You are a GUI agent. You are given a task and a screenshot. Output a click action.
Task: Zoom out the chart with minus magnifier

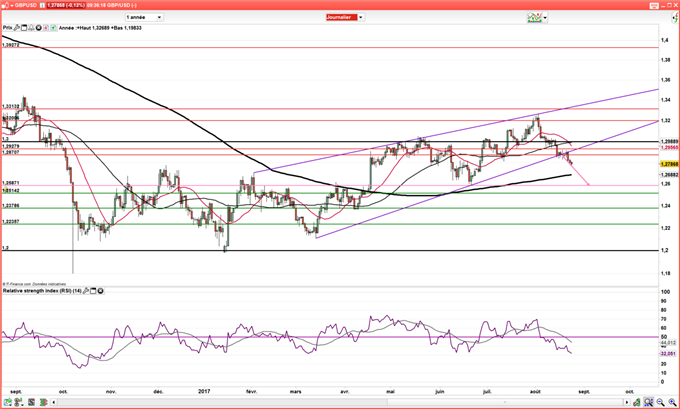pyautogui.click(x=661, y=403)
